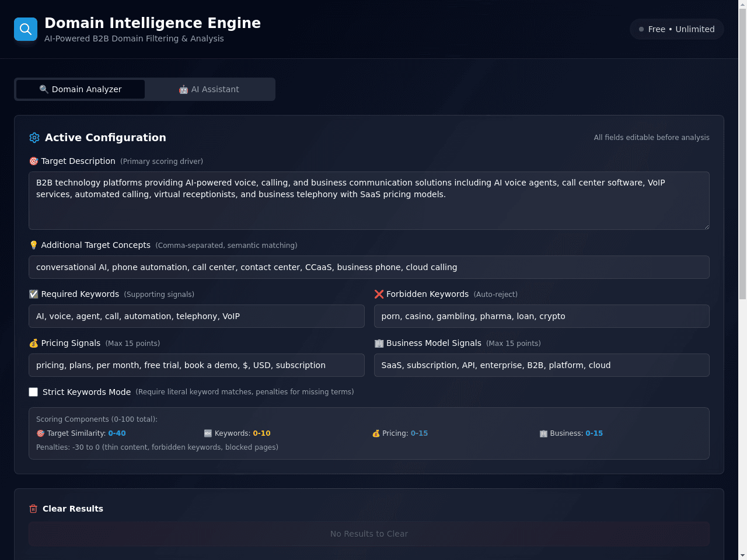The width and height of the screenshot is (747, 560).
Task: Click the scrollbar down arrow
Action: click(742, 555)
